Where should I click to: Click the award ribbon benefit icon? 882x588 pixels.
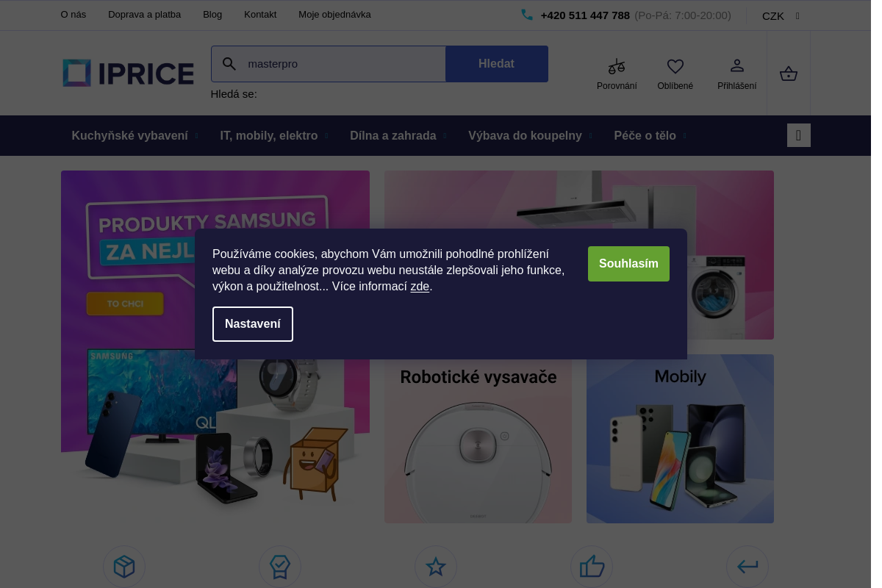pyautogui.click(x=280, y=567)
